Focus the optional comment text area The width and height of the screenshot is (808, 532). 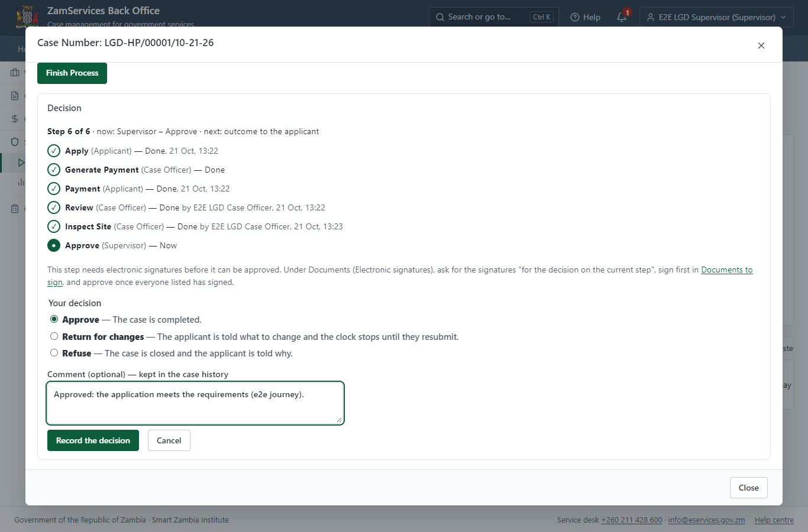pos(195,403)
